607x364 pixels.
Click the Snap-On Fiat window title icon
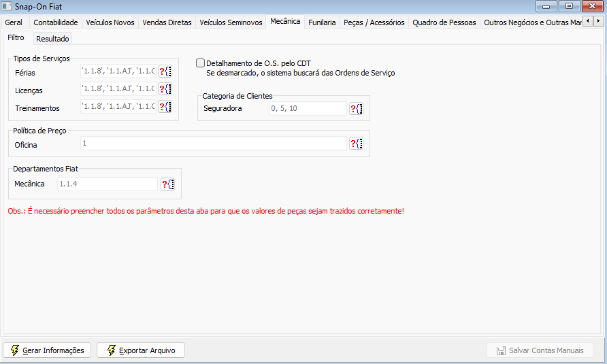tap(7, 6)
